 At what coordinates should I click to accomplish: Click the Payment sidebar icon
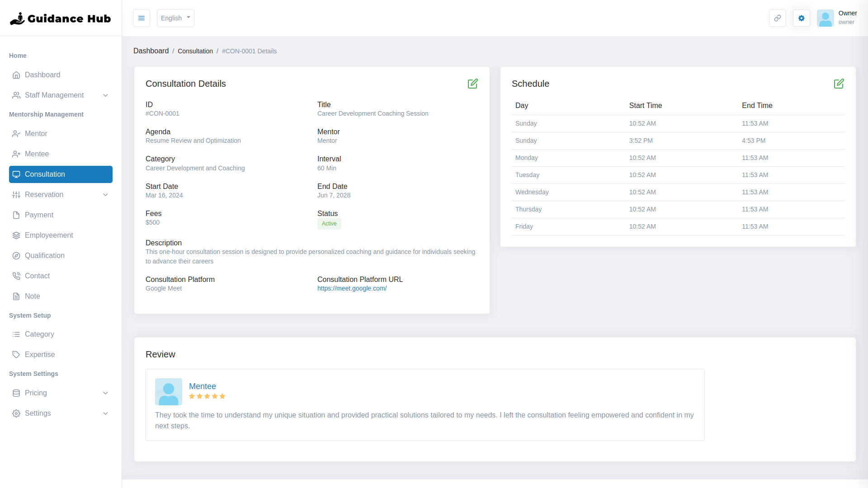(16, 215)
